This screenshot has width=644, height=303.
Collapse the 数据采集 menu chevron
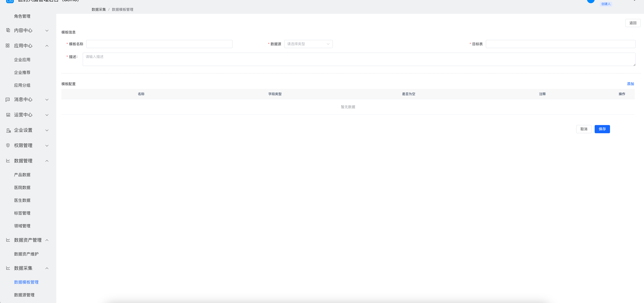tap(47, 268)
